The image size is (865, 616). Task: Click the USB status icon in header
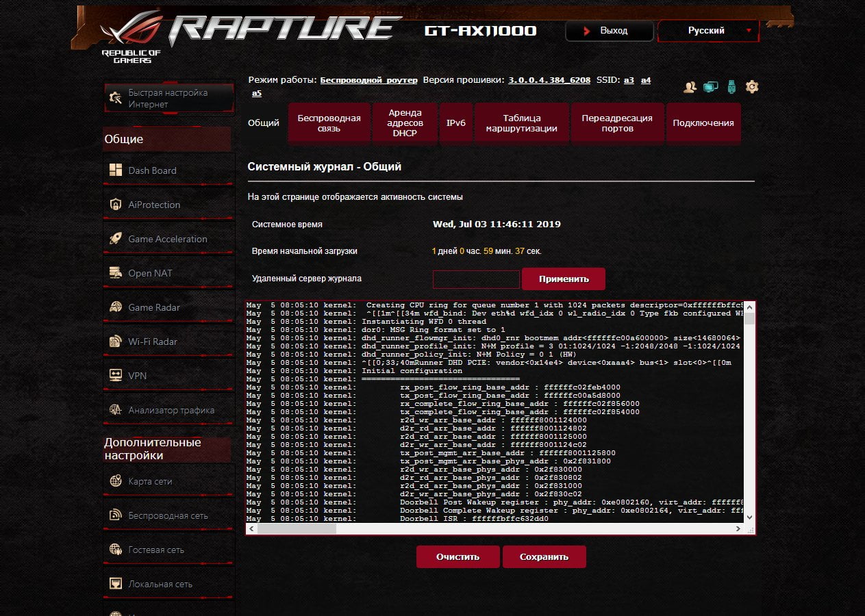coord(731,87)
